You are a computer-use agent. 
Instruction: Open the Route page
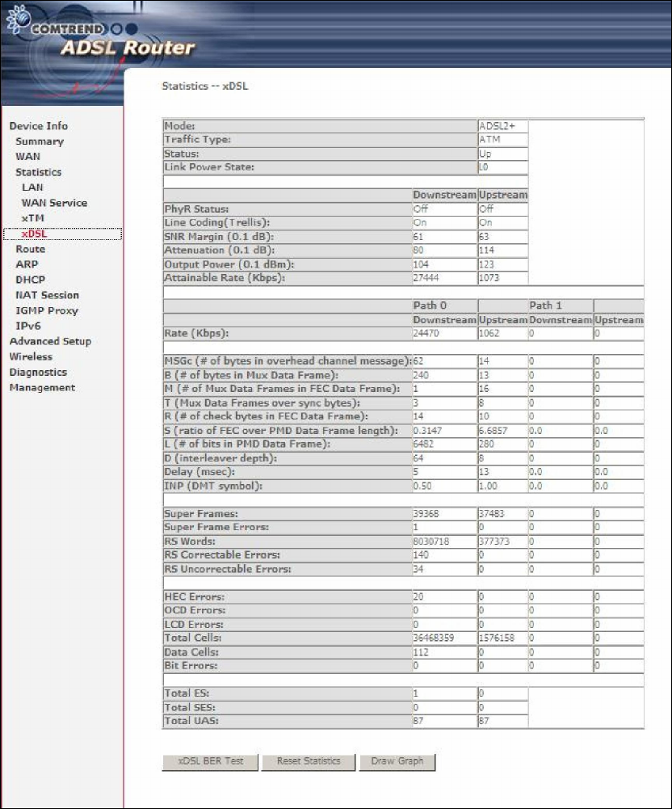tap(31, 249)
